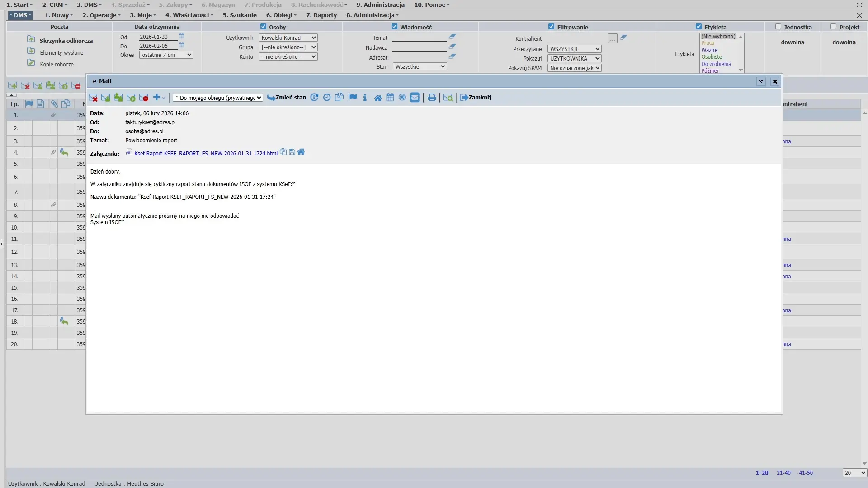
Task: Open the 9. Administracja top menu
Action: [x=380, y=5]
